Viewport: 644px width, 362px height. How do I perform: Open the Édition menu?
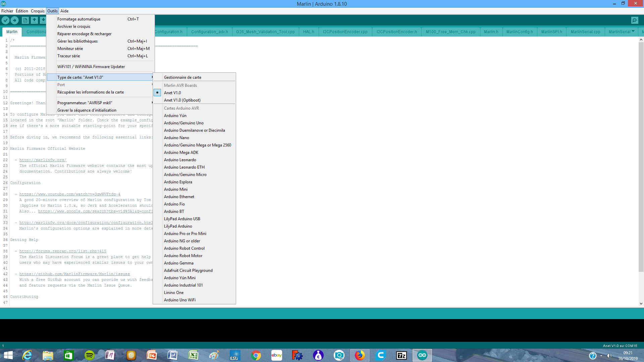coord(22,11)
